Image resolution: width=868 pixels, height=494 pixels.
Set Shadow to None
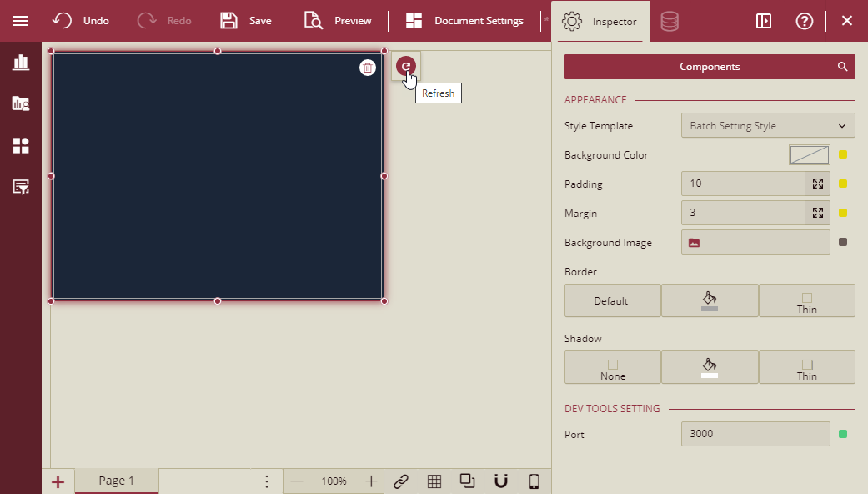tap(612, 367)
